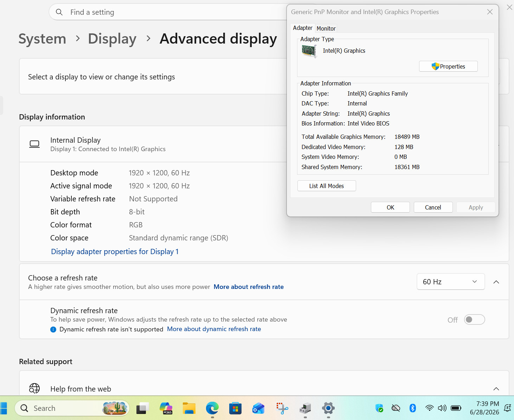
Task: Collapse the Help from the web section
Action: [496, 389]
